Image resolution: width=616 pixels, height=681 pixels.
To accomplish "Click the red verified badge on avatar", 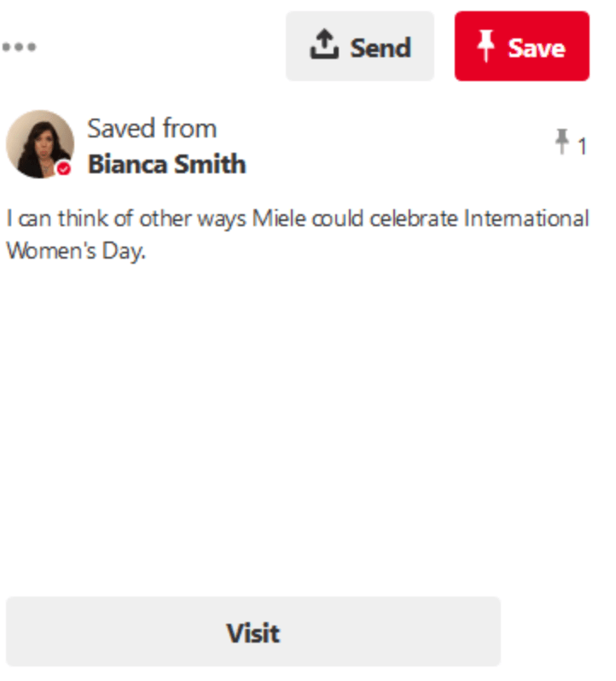I will pos(64,169).
